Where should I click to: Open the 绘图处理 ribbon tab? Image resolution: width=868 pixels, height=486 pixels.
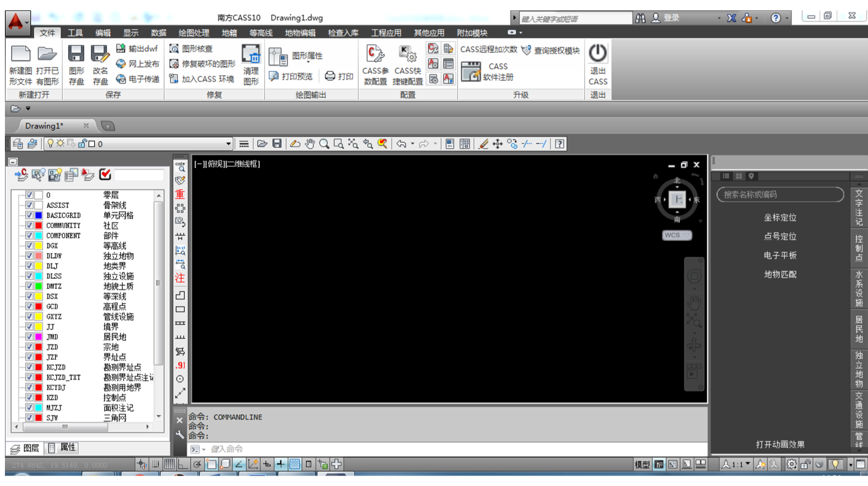(x=193, y=33)
